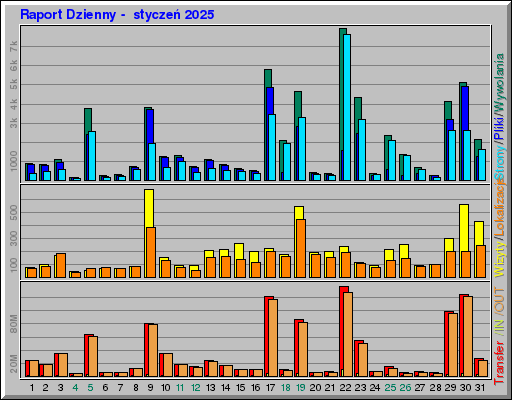Click the '20M' transfer axis label
Screen dimensions: 512x400
pyautogui.click(x=14, y=364)
